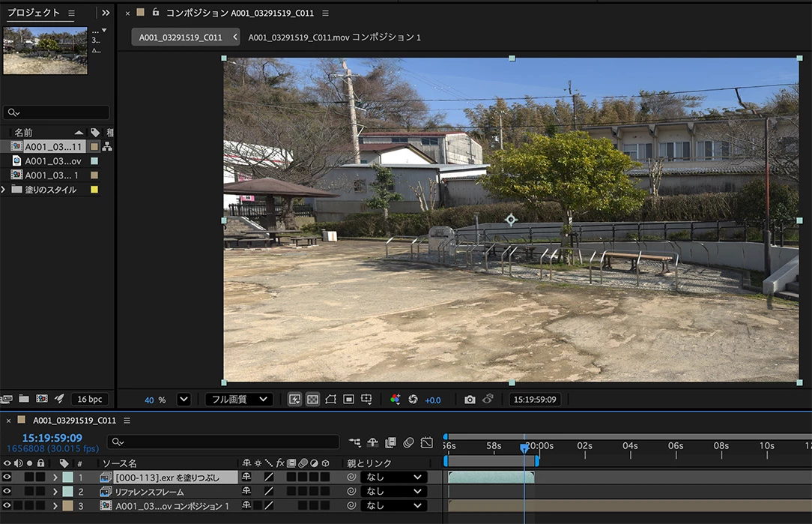Toggle quality switch on リファレンスフレーム layer

click(269, 491)
